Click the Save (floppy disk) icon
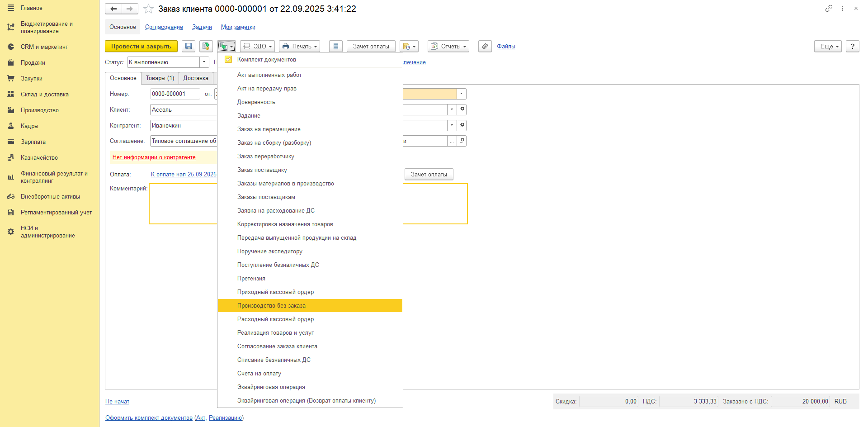Image resolution: width=868 pixels, height=427 pixels. tap(189, 46)
